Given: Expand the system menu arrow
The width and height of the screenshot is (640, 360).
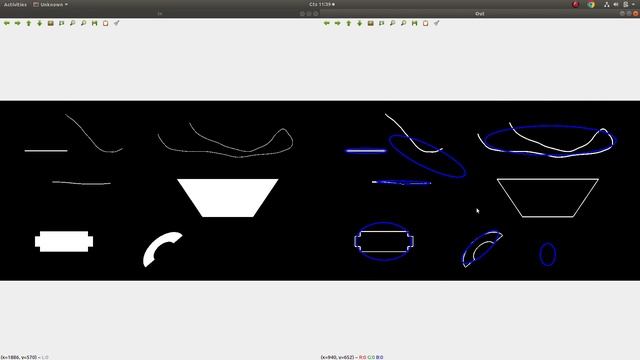Looking at the screenshot, I should [633, 4].
